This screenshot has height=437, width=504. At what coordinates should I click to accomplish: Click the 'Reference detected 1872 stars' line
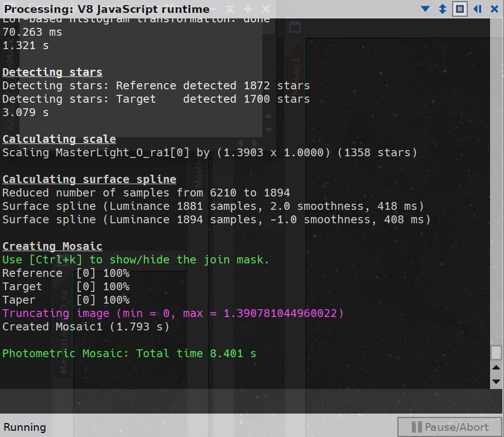point(156,85)
